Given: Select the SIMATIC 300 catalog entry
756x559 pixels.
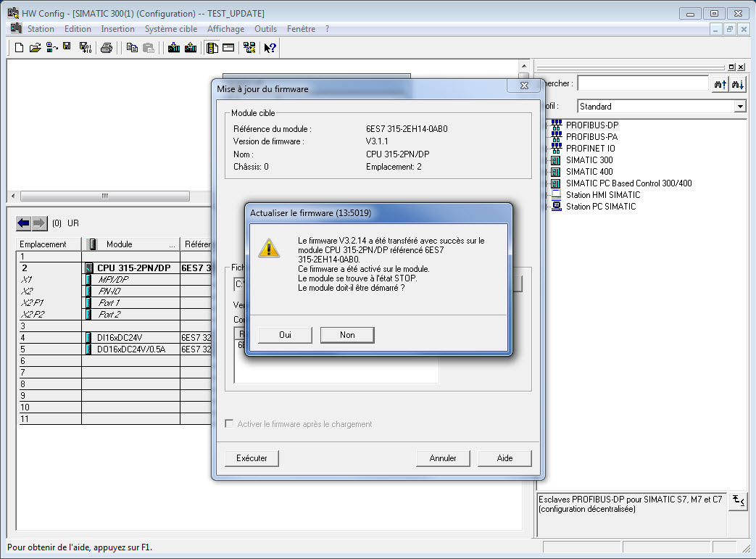Looking at the screenshot, I should point(589,160).
